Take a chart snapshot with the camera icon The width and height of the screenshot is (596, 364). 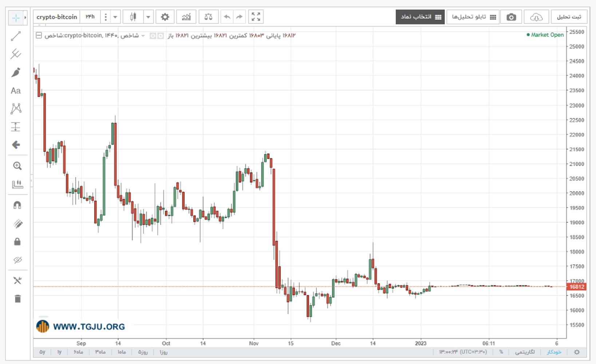(x=511, y=17)
